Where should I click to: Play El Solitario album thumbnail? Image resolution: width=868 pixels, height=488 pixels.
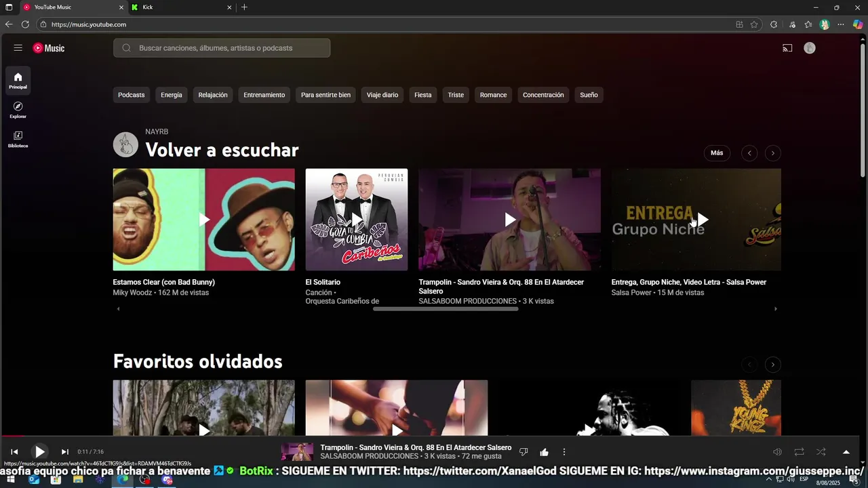357,220
